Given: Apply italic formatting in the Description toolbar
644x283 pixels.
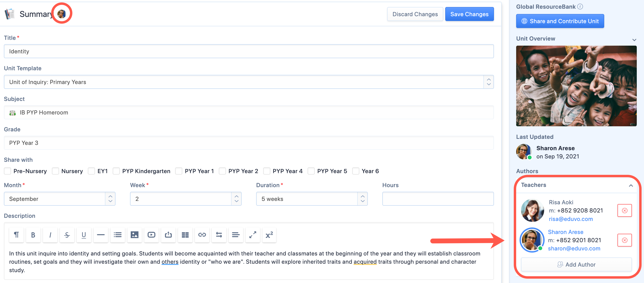Looking at the screenshot, I should (50, 235).
